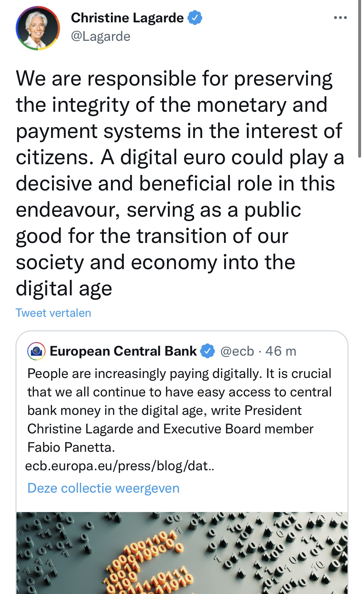The height and width of the screenshot is (594, 364).
Task: Click the 46 m timestamp
Action: (281, 351)
